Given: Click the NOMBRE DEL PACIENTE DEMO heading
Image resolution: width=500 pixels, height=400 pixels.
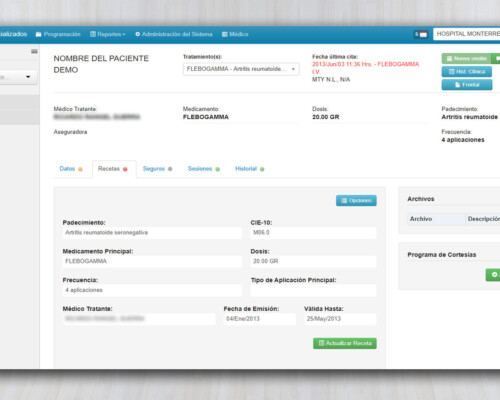Looking at the screenshot, I should tap(101, 64).
